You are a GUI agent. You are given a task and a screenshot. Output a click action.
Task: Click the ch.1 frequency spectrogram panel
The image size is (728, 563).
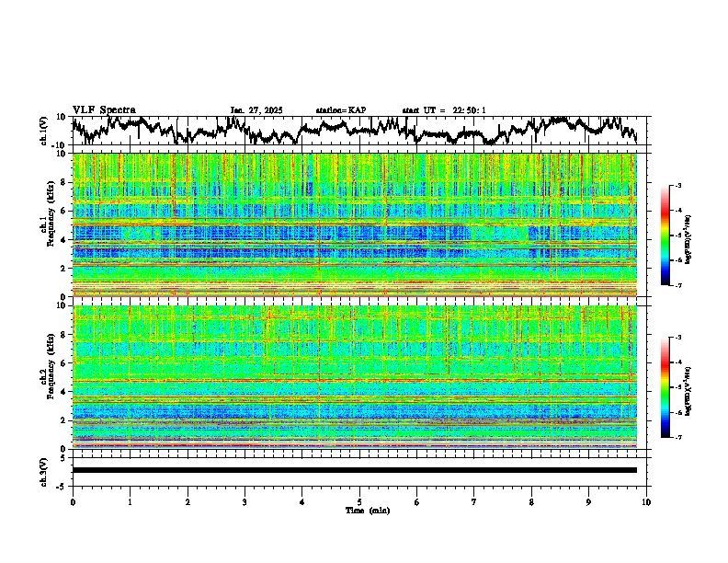coord(355,224)
